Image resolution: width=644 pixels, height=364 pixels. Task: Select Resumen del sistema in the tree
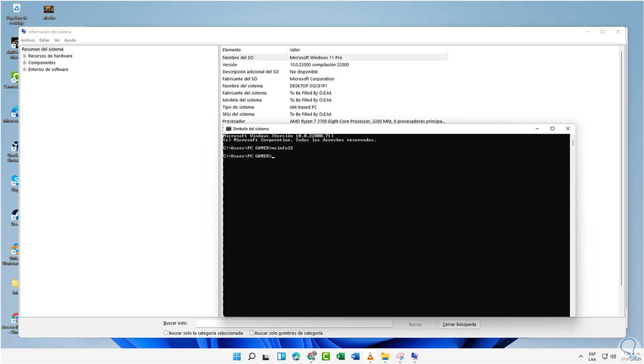coord(43,49)
